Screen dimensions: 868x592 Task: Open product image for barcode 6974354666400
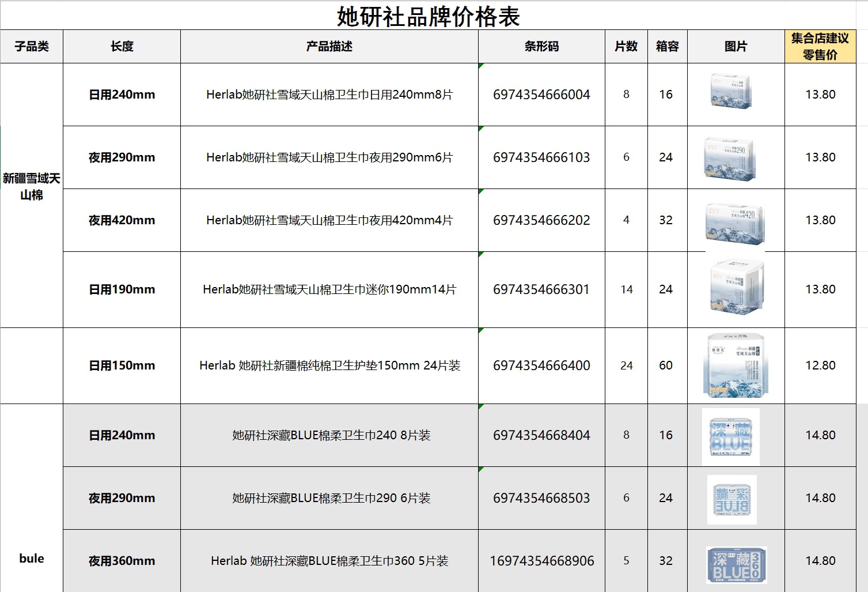736,365
